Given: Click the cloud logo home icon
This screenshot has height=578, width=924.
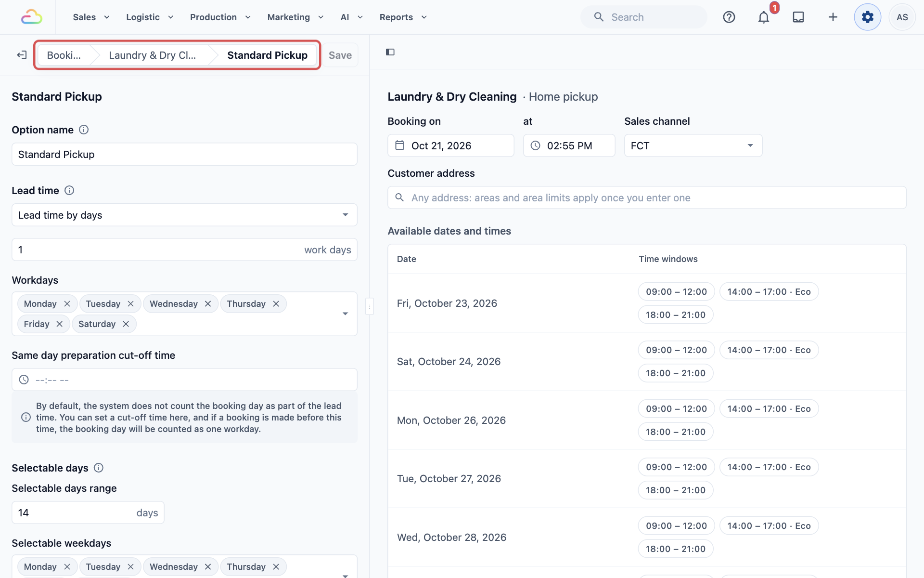Looking at the screenshot, I should point(32,17).
